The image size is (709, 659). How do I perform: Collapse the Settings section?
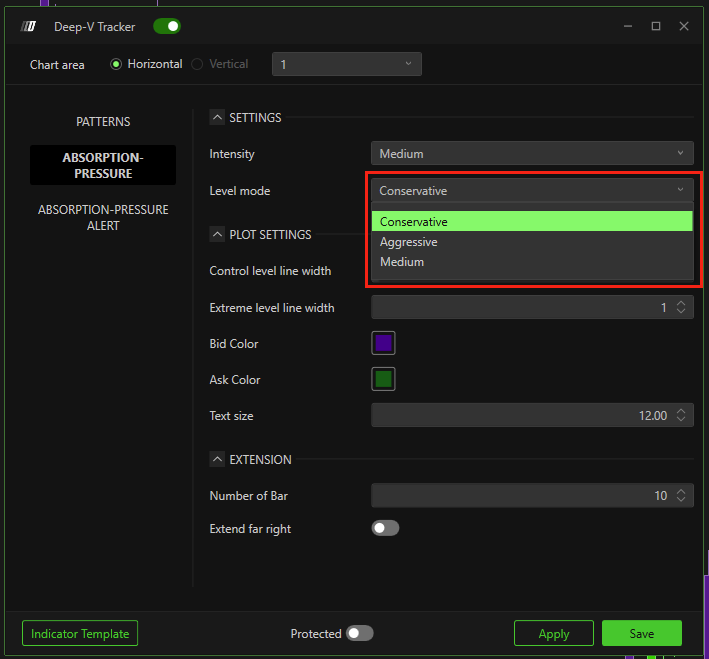pyautogui.click(x=217, y=117)
